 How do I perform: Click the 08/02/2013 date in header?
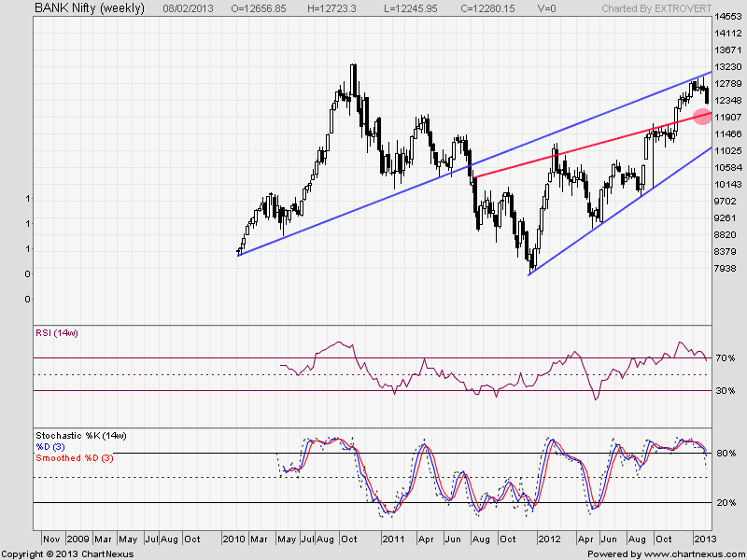pyautogui.click(x=189, y=7)
